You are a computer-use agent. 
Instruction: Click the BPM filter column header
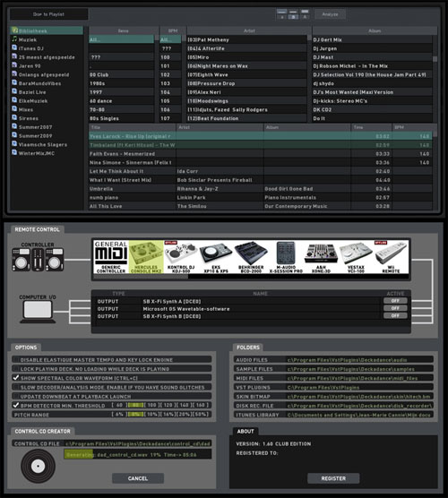point(173,30)
